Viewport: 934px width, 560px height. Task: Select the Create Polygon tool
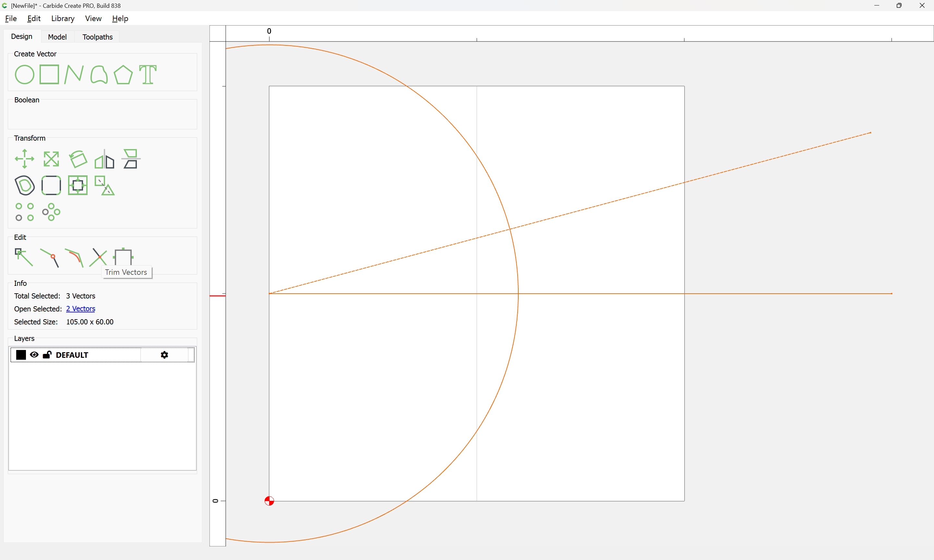(x=123, y=74)
